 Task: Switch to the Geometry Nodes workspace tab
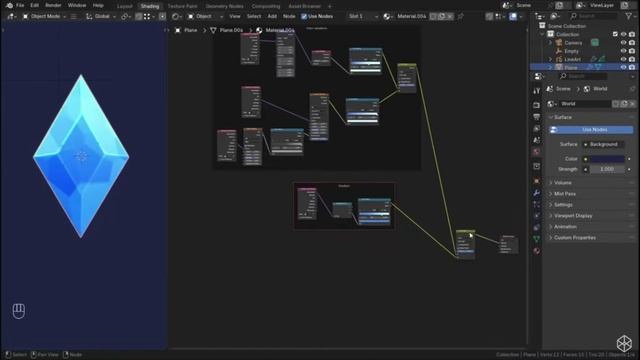click(x=224, y=6)
